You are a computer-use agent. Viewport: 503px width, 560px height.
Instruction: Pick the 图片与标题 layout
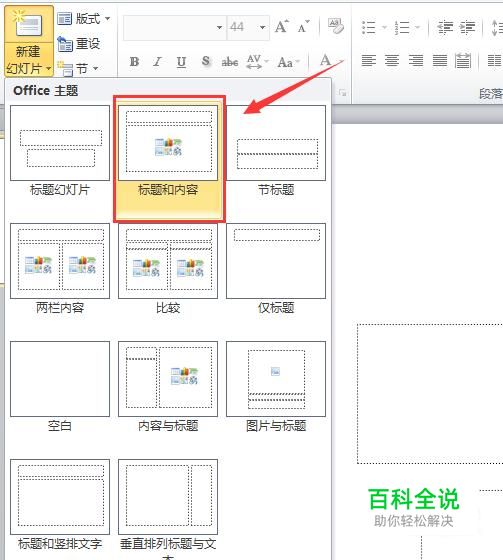point(276,386)
